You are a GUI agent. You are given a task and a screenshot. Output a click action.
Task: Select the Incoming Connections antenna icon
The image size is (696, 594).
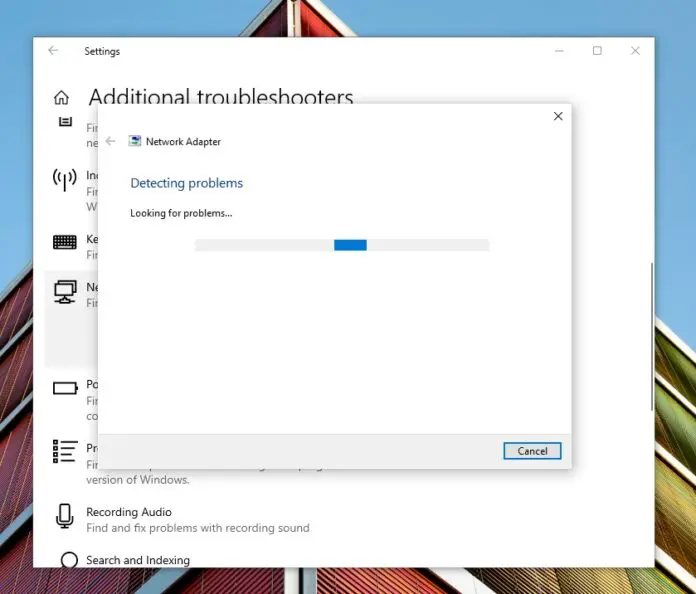point(65,180)
